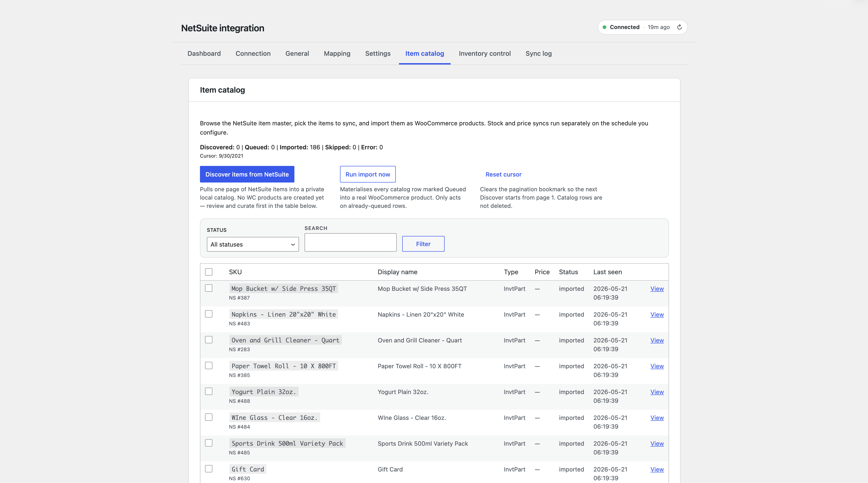Click the Status column header

pos(568,272)
